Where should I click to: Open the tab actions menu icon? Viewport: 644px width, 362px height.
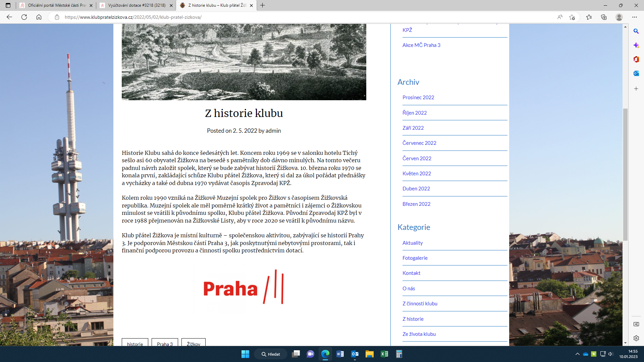tap(8, 5)
